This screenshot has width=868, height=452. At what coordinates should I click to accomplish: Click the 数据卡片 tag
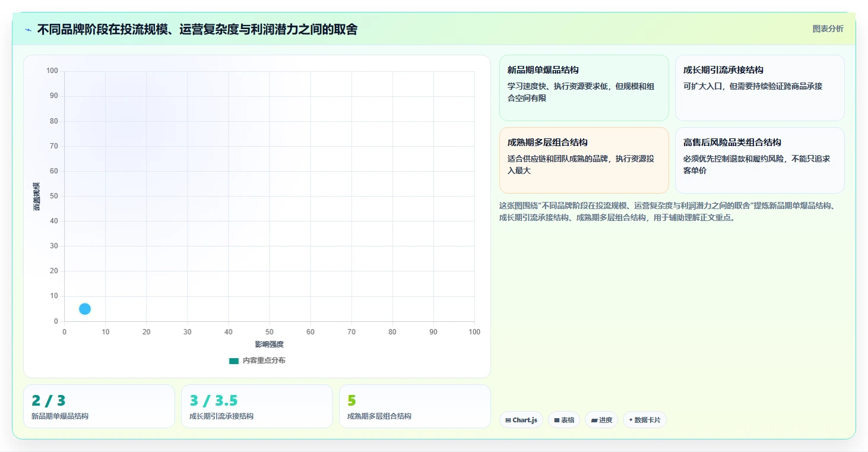(x=644, y=420)
